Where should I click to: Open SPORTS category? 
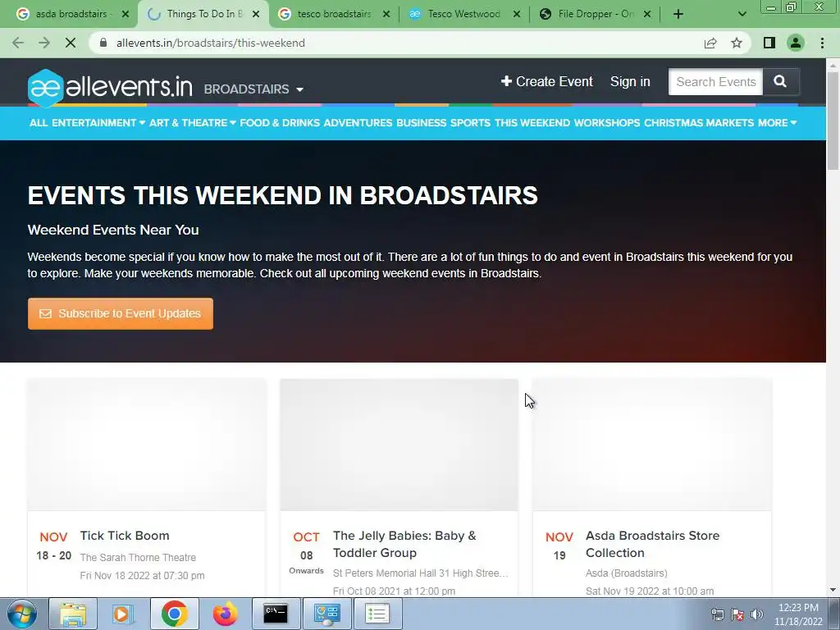coord(470,123)
